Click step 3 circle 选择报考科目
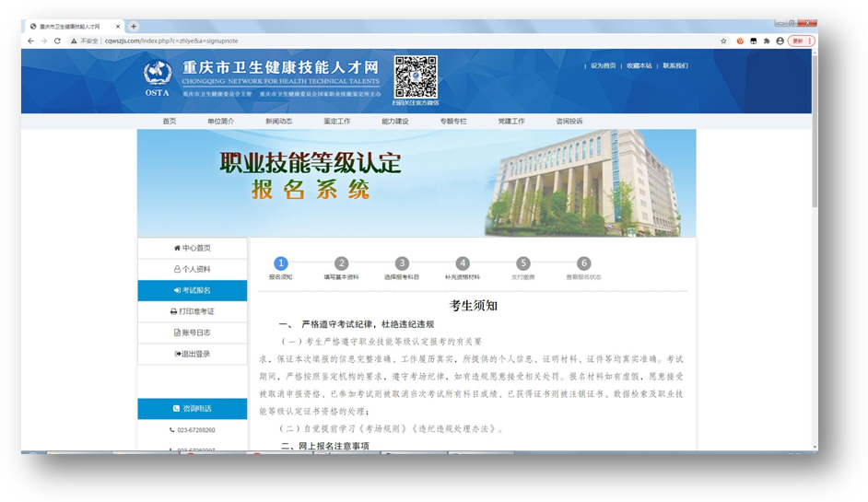The image size is (868, 502). [402, 263]
